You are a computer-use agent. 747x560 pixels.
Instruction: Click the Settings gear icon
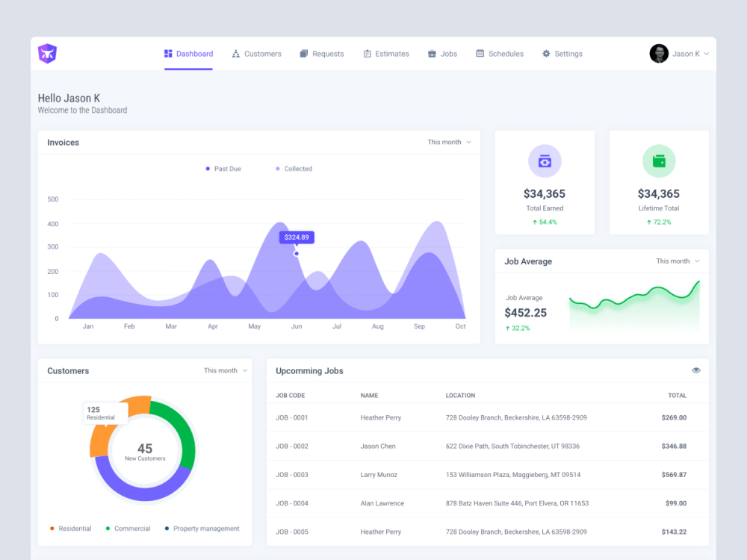tap(545, 53)
